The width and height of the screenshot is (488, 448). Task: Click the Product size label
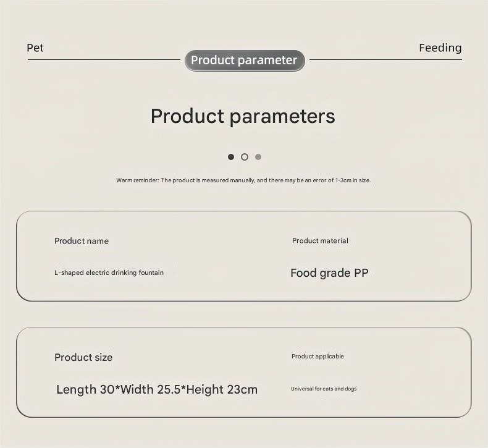tap(83, 357)
